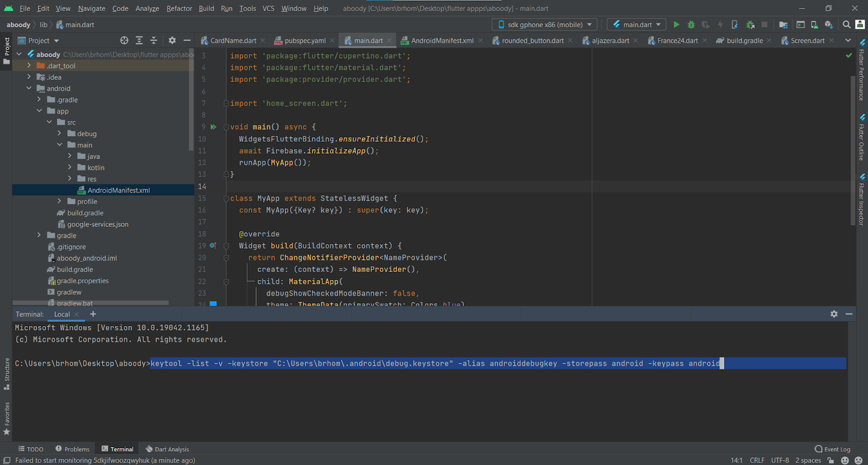Open the Refactor menu

coord(179,8)
